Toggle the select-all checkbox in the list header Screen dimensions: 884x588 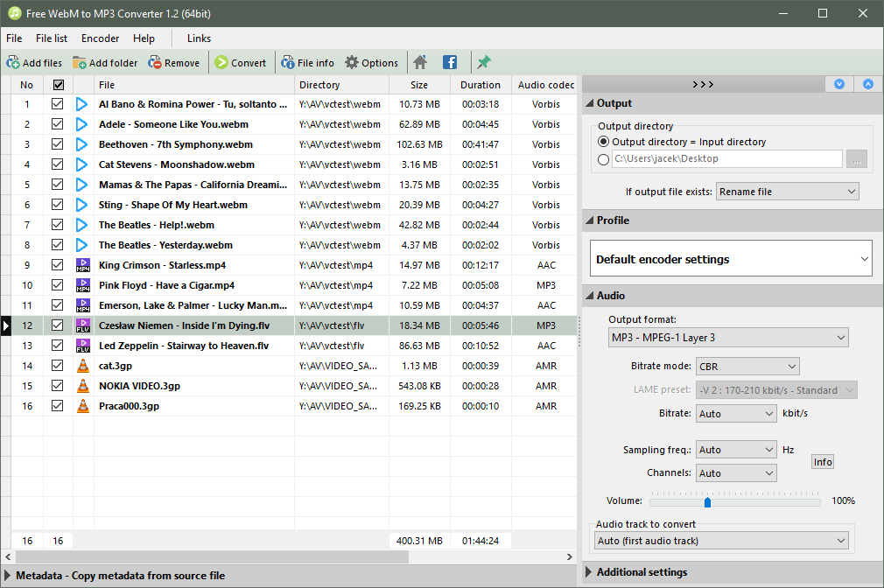pyautogui.click(x=58, y=85)
